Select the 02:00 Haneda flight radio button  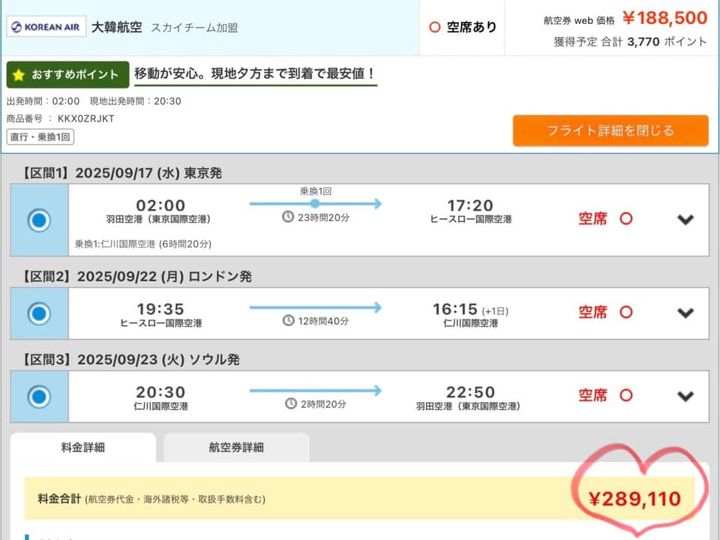point(39,220)
